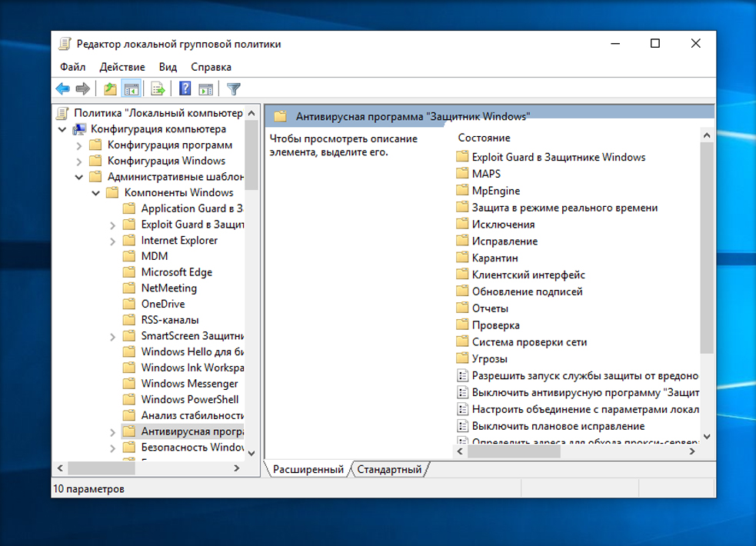Select Анализ стабильности in the tree
This screenshot has width=756, height=546.
[192, 415]
